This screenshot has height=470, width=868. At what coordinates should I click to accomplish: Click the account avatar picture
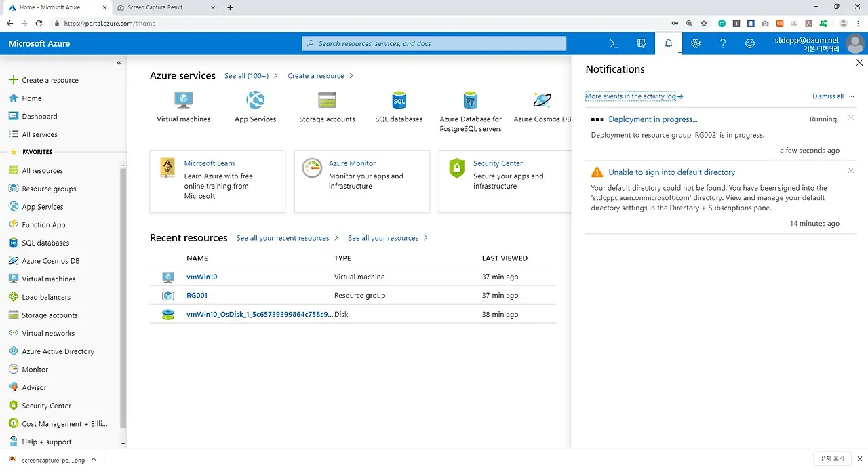click(x=856, y=43)
